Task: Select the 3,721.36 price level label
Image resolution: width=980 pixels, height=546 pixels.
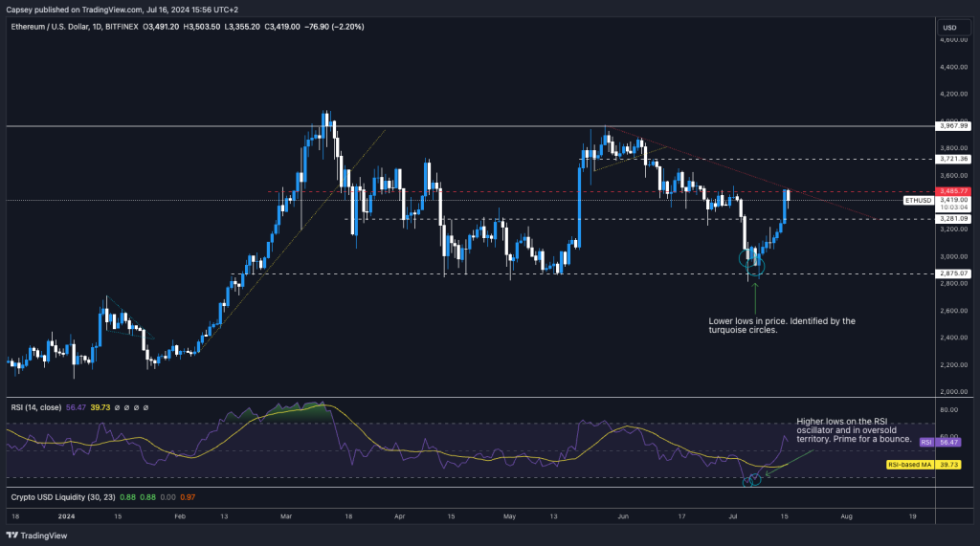Action: coord(953,159)
